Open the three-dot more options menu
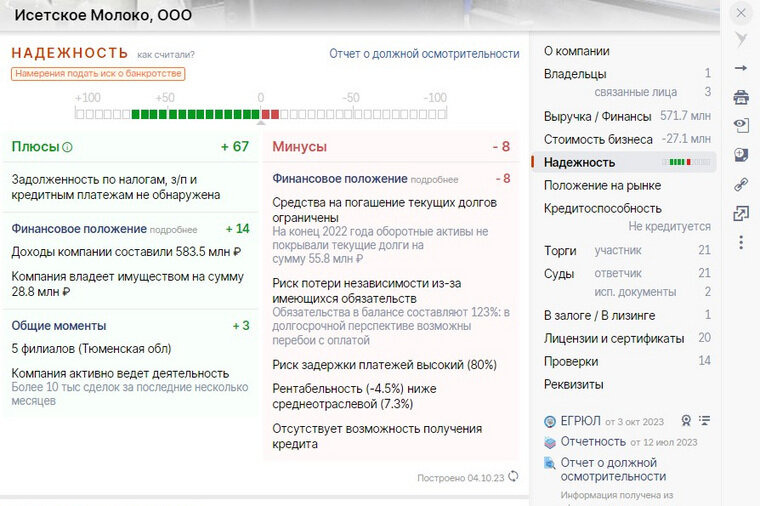Screen dimensions: 760x506 [741, 242]
